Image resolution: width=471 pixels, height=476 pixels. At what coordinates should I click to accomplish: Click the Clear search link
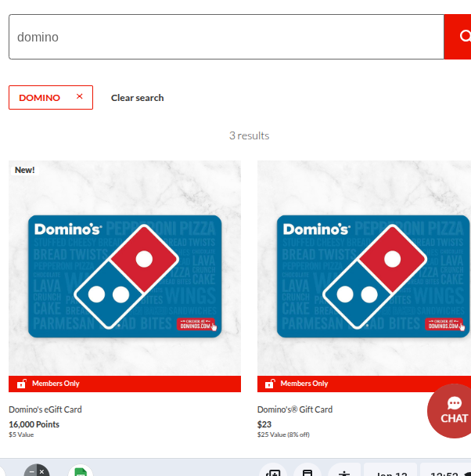(138, 98)
